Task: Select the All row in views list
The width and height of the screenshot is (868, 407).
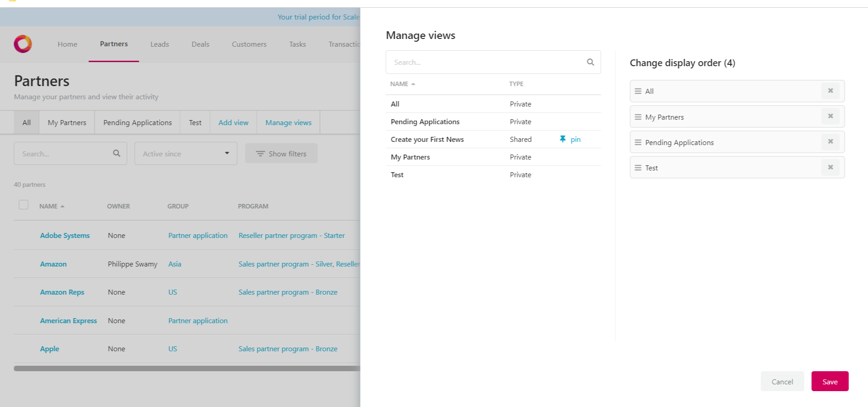Action: [x=493, y=104]
